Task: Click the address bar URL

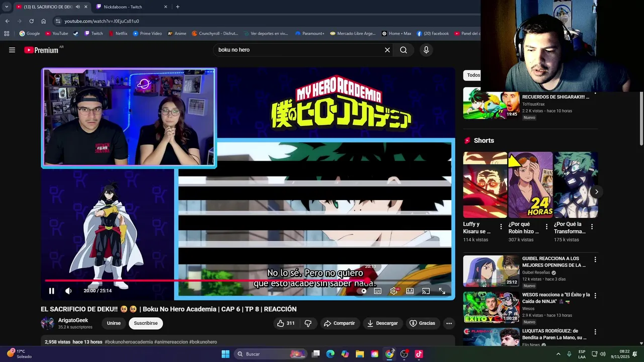Action: point(102,21)
